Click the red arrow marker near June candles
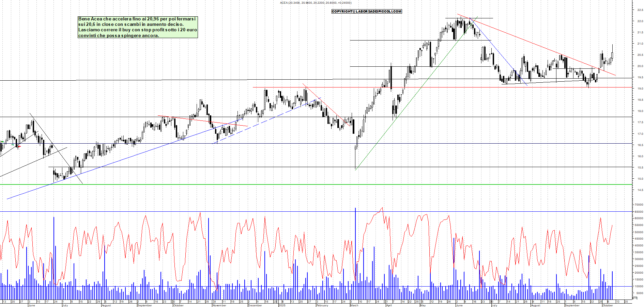This screenshot has height=307, width=644. coord(19,146)
